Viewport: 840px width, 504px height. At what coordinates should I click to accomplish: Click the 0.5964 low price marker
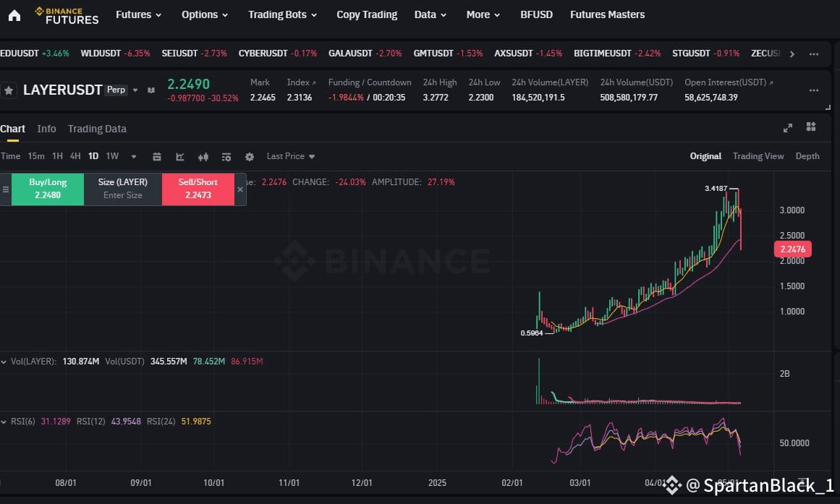pos(532,333)
